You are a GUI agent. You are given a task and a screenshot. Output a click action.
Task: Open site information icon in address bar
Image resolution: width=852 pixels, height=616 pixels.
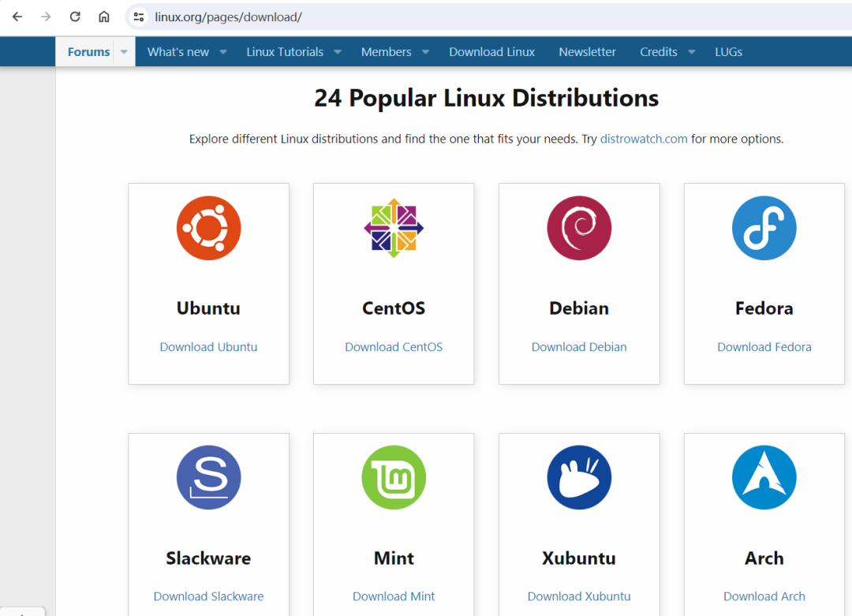click(139, 17)
